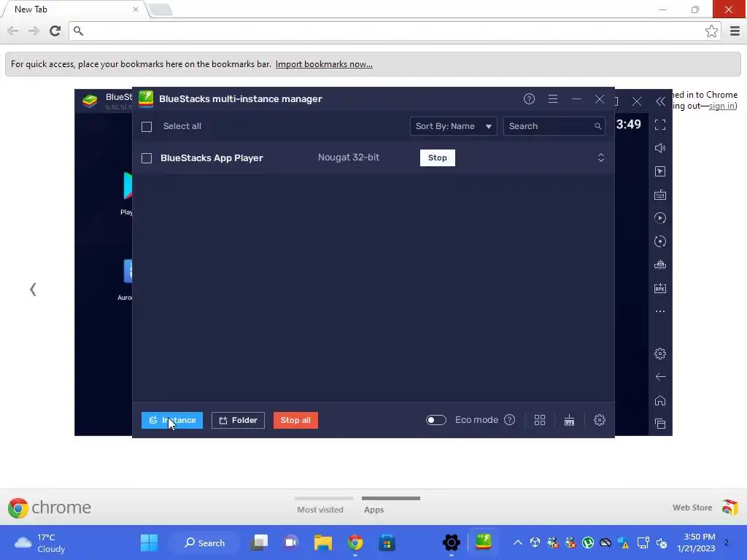Show more sidebar tools (three dots)
This screenshot has height=560, width=747.
click(x=660, y=311)
